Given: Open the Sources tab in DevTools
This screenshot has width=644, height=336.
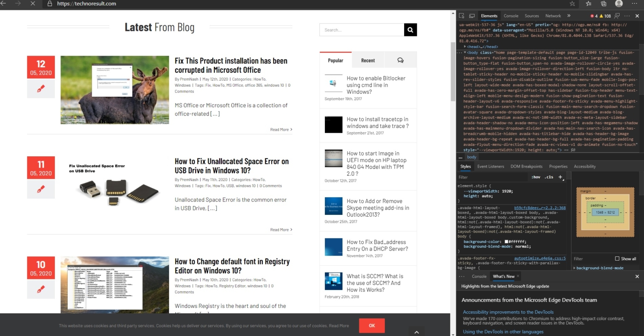Looking at the screenshot, I should (x=532, y=16).
